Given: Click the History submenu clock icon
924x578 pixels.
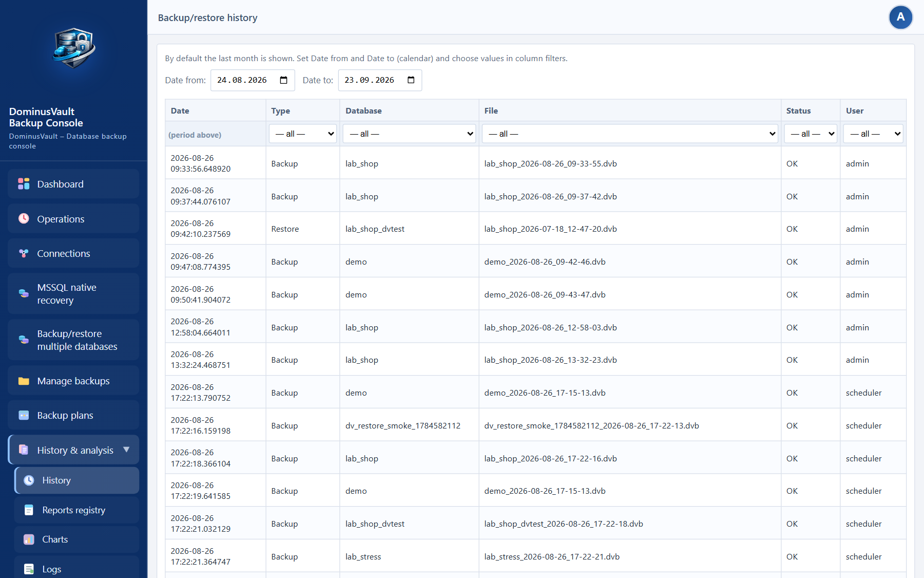Looking at the screenshot, I should [x=29, y=480].
